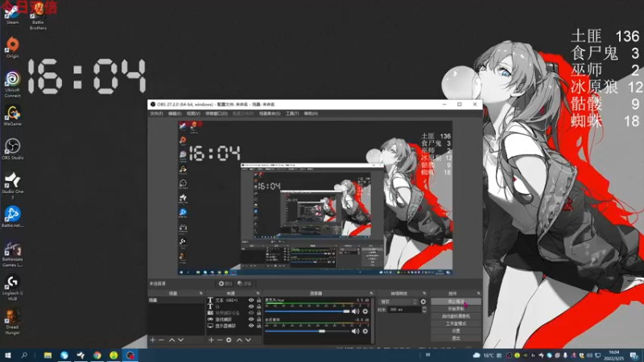This screenshot has height=362, width=644.
Task: Open the gear settings for 麦克风/Aux
Action: click(x=365, y=311)
